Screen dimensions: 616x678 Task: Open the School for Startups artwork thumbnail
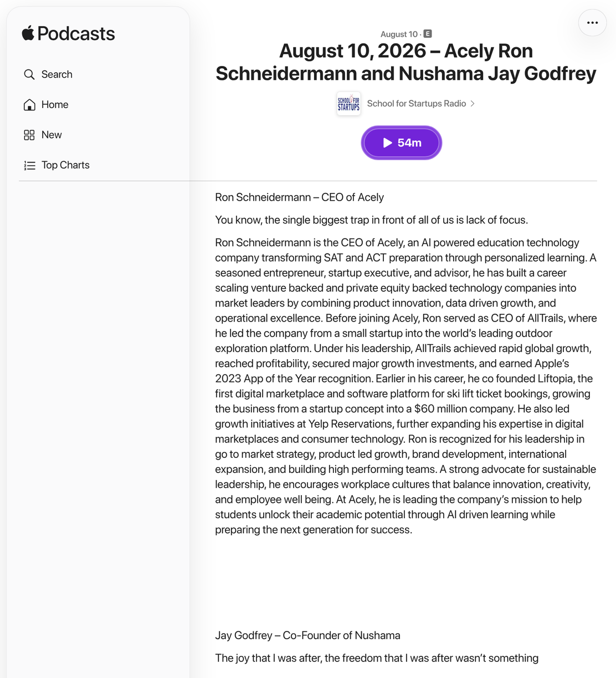point(348,104)
